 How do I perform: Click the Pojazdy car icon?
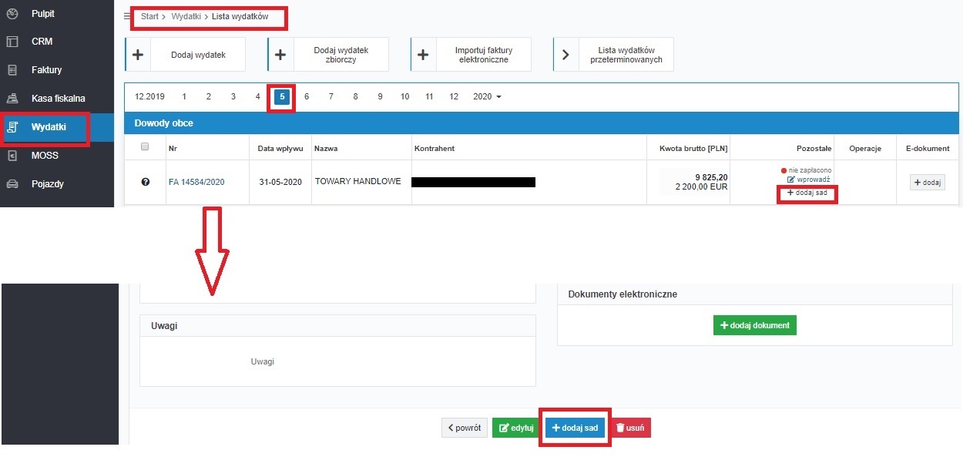[12, 184]
